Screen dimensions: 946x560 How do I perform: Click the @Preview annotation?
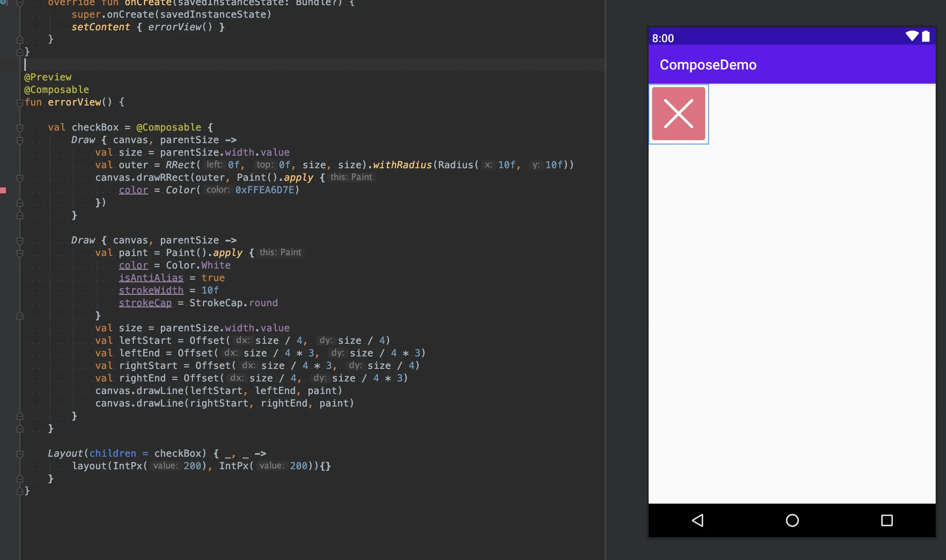pyautogui.click(x=48, y=77)
